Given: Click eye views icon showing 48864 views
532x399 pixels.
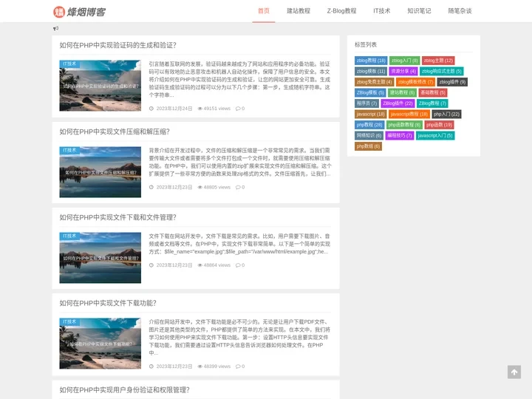Looking at the screenshot, I should 200,265.
